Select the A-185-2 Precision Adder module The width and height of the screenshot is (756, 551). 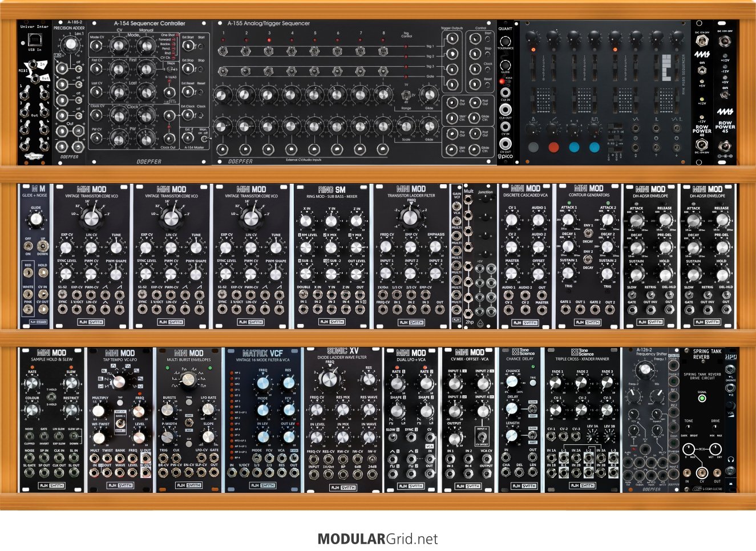coord(70,93)
